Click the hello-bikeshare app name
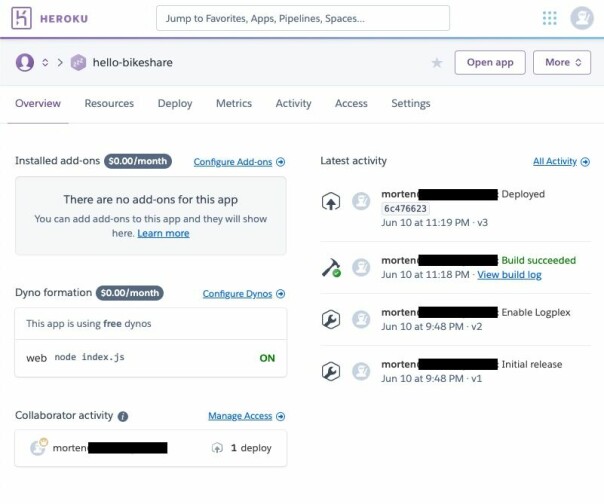The width and height of the screenshot is (604, 504). click(133, 62)
